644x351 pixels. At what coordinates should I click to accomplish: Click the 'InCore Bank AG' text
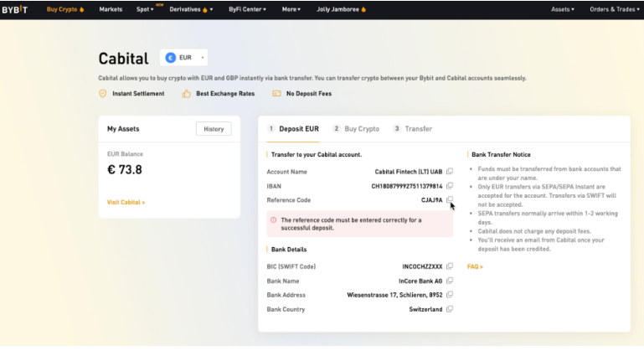pyautogui.click(x=420, y=281)
